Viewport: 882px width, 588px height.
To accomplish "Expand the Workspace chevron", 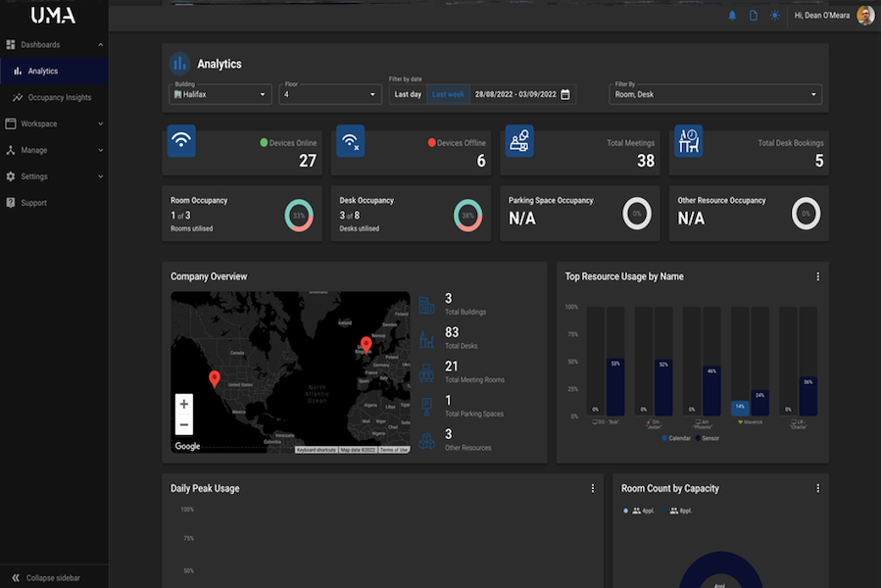I will click(100, 123).
